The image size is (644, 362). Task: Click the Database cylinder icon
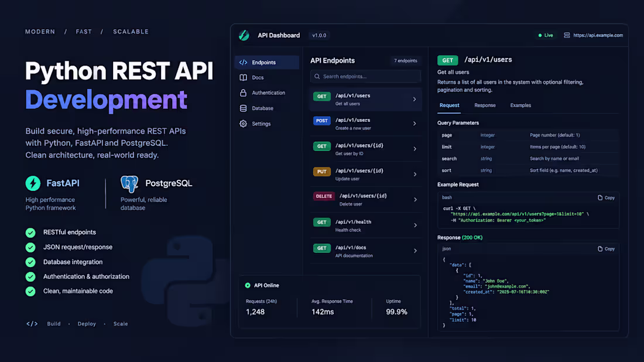click(x=243, y=108)
